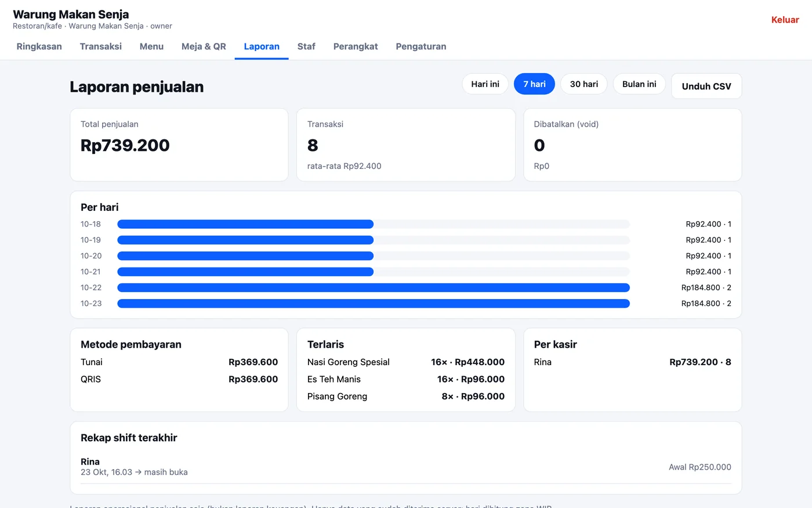Switch to the Transaksi tab
This screenshot has height=508, width=812.
[101, 46]
